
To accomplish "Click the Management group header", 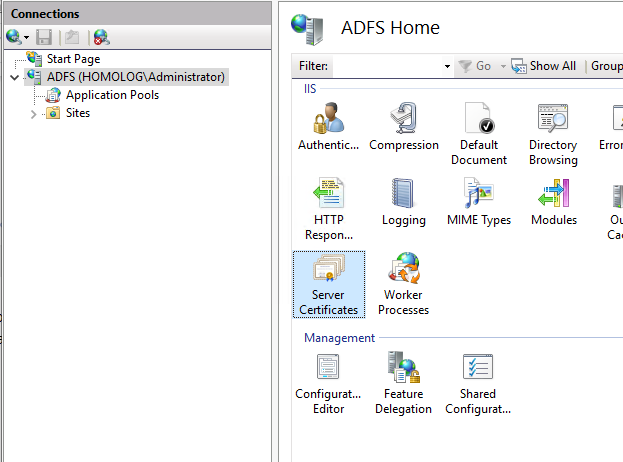I will click(339, 338).
